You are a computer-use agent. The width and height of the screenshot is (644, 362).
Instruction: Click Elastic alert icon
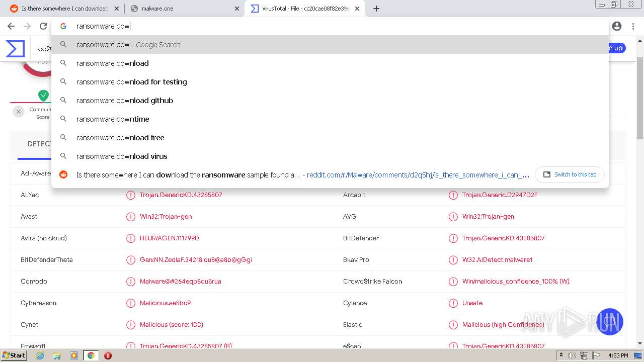[x=453, y=325]
